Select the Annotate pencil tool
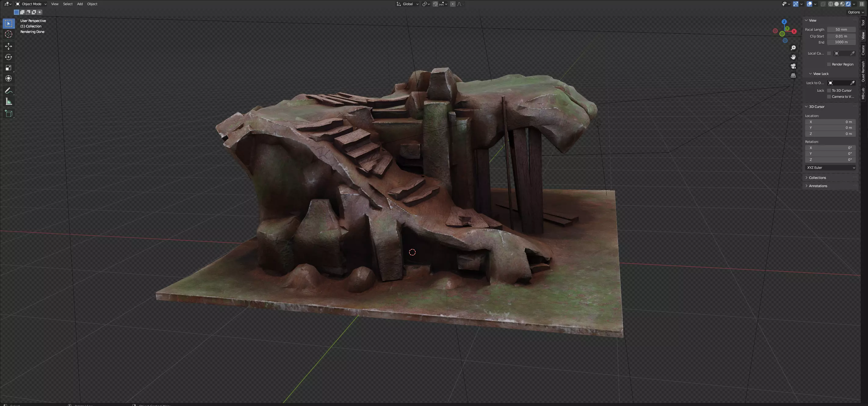Image resolution: width=868 pixels, height=406 pixels. pyautogui.click(x=9, y=91)
